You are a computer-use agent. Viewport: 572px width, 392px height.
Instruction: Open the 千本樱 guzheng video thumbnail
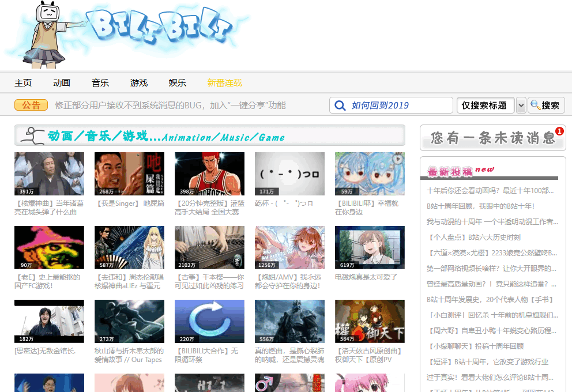[209, 247]
